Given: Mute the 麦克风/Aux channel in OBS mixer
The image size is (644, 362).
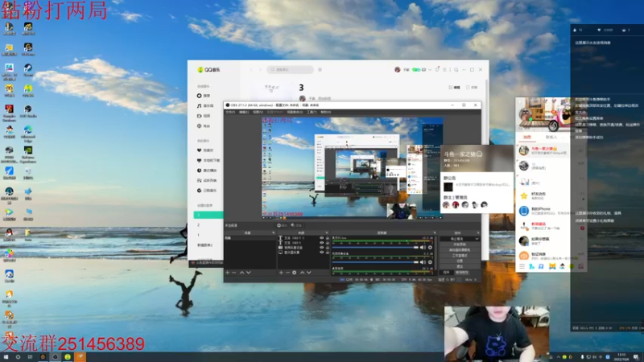Looking at the screenshot, I should point(423,247).
